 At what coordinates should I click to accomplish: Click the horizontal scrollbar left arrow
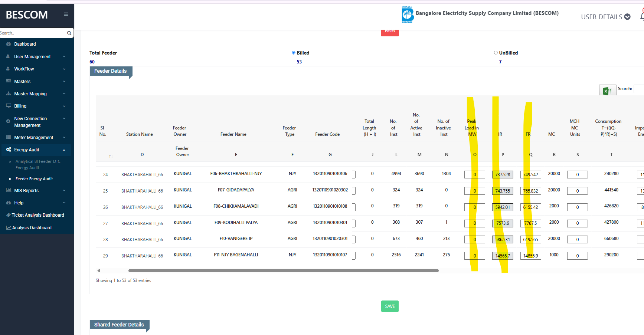(x=99, y=270)
